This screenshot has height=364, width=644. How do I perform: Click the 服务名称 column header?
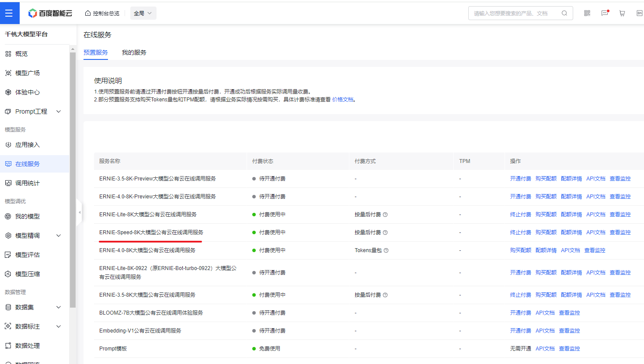pos(110,161)
